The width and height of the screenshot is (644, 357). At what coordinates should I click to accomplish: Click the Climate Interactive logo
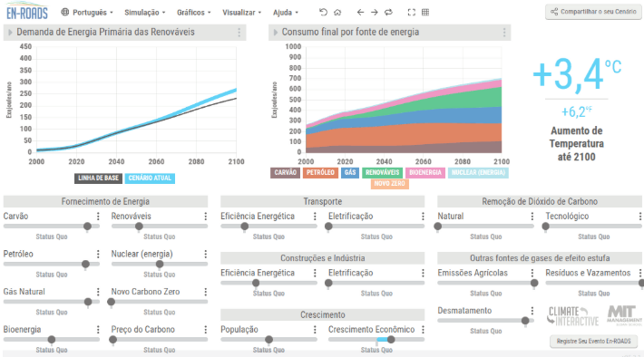point(573,316)
